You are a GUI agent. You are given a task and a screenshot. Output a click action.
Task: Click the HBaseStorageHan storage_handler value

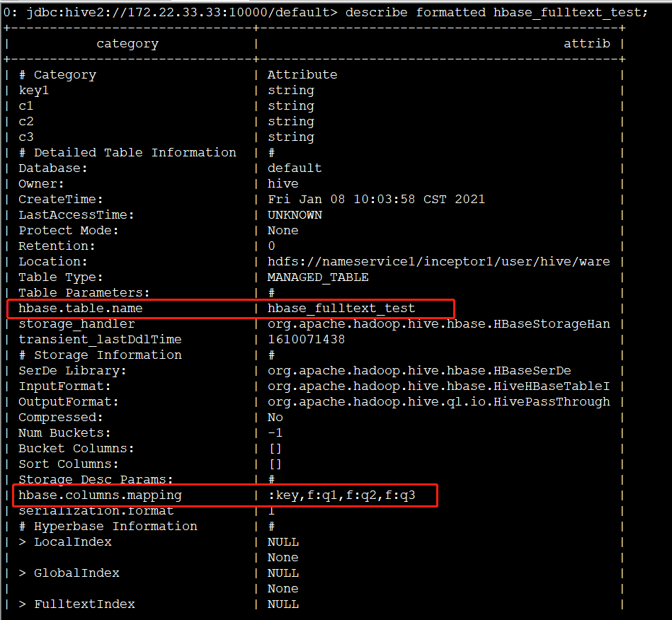[x=438, y=324]
